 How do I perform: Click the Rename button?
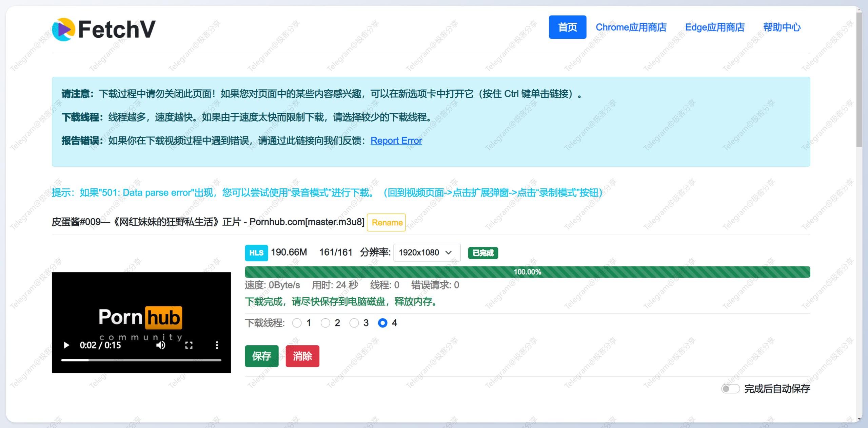387,223
